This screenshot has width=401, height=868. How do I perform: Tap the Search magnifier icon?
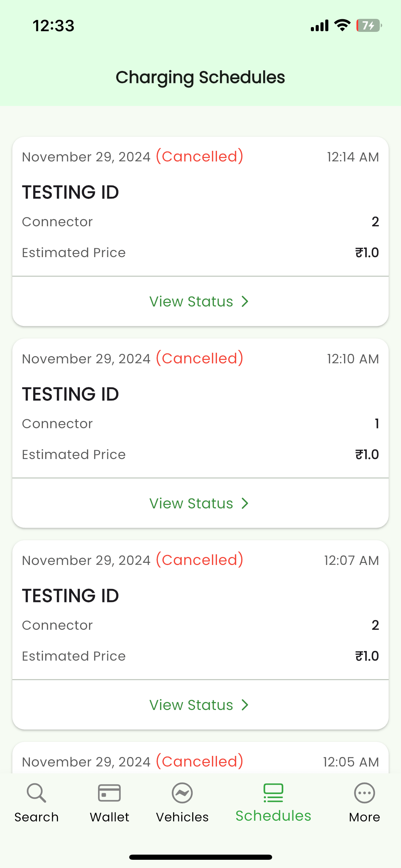[x=36, y=793]
